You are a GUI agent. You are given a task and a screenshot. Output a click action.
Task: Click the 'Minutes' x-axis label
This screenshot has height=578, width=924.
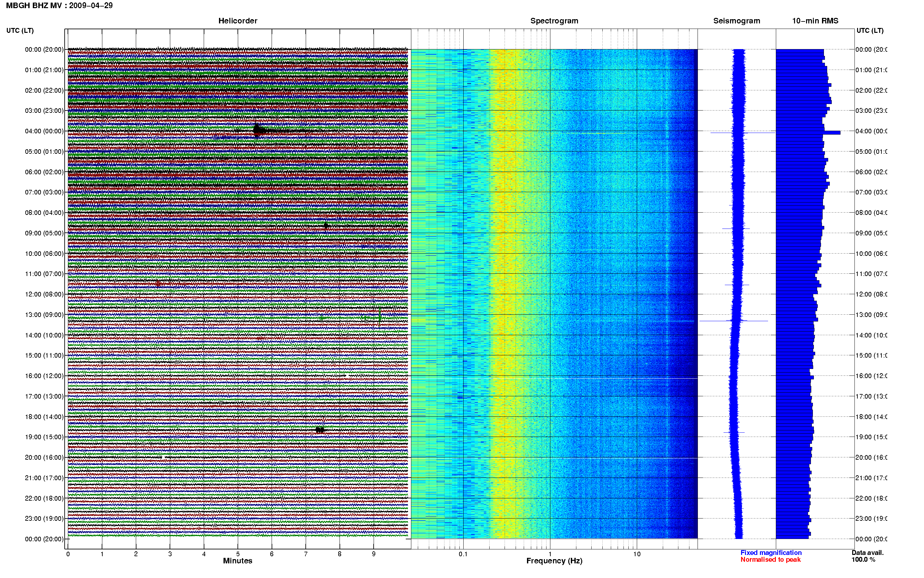coord(237,561)
